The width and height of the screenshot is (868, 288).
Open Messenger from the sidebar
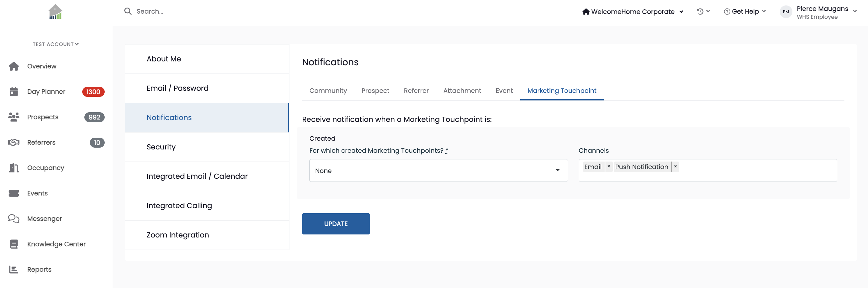pos(44,219)
